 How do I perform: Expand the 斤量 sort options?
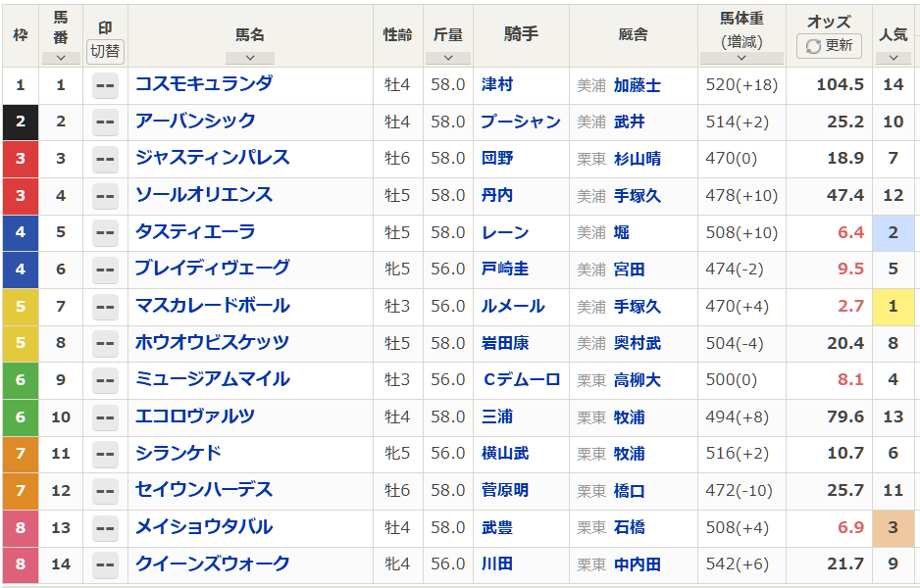click(x=447, y=55)
